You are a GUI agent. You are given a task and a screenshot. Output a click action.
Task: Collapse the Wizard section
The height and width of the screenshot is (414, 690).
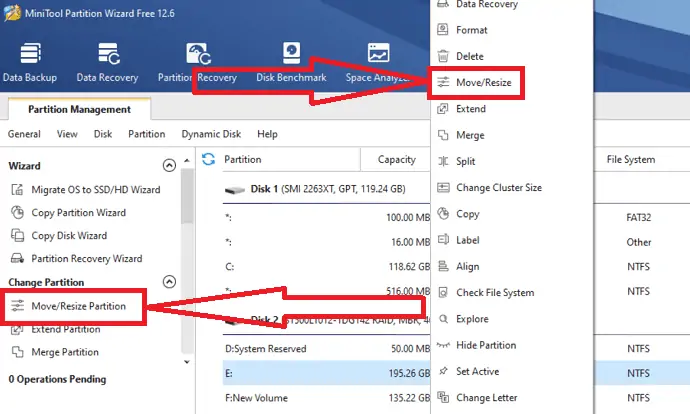[x=169, y=165]
